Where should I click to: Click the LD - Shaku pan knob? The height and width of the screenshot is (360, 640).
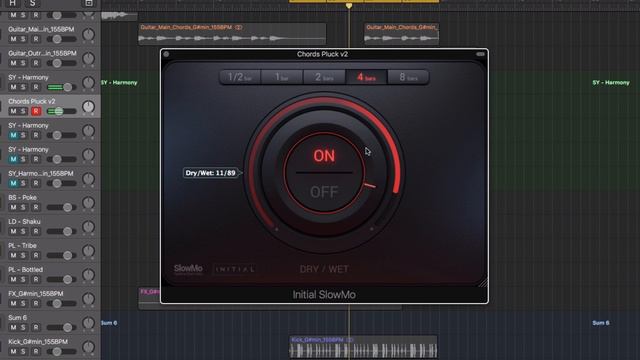[x=89, y=227]
